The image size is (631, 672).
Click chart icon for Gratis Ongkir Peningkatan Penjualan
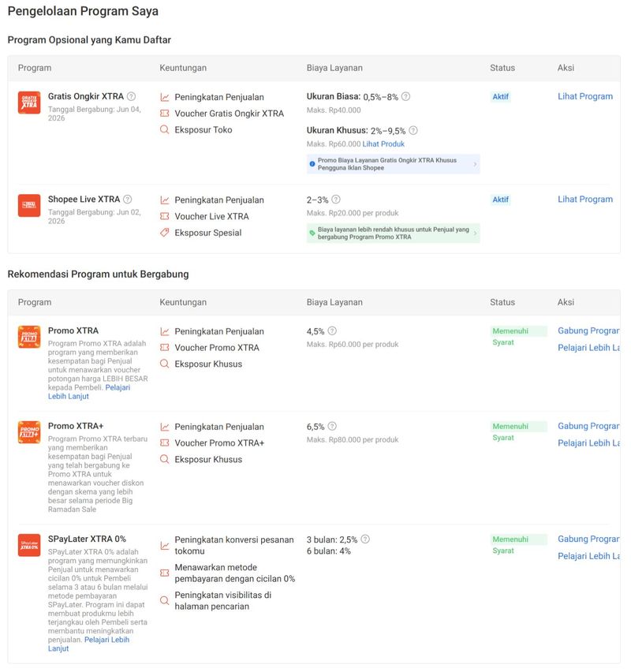pos(165,97)
